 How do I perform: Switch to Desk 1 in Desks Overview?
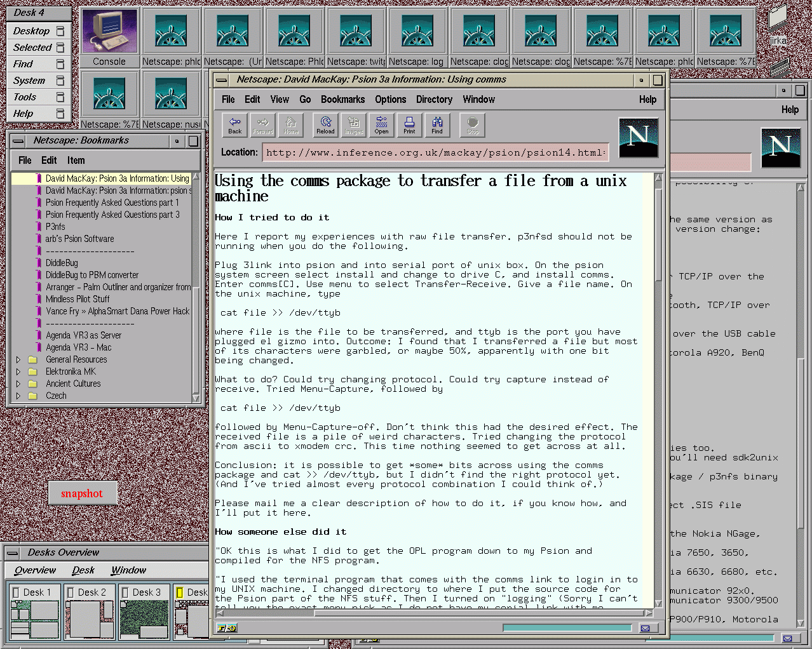coord(34,592)
